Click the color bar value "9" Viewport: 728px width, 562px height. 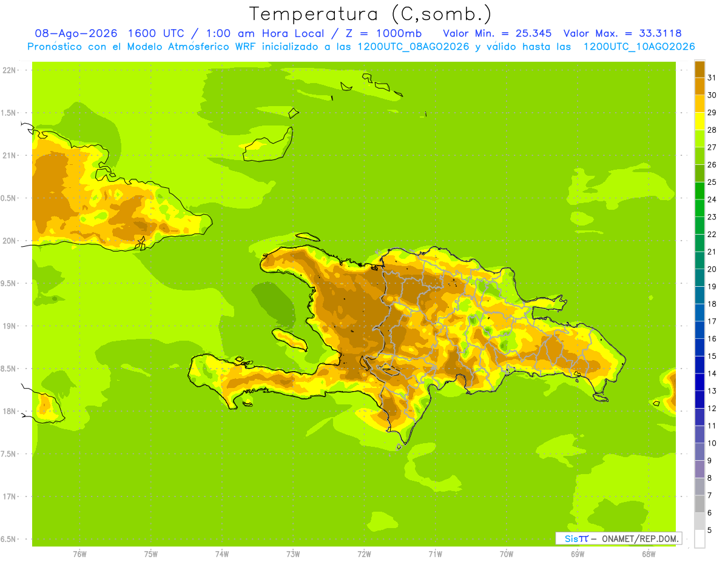(710, 461)
